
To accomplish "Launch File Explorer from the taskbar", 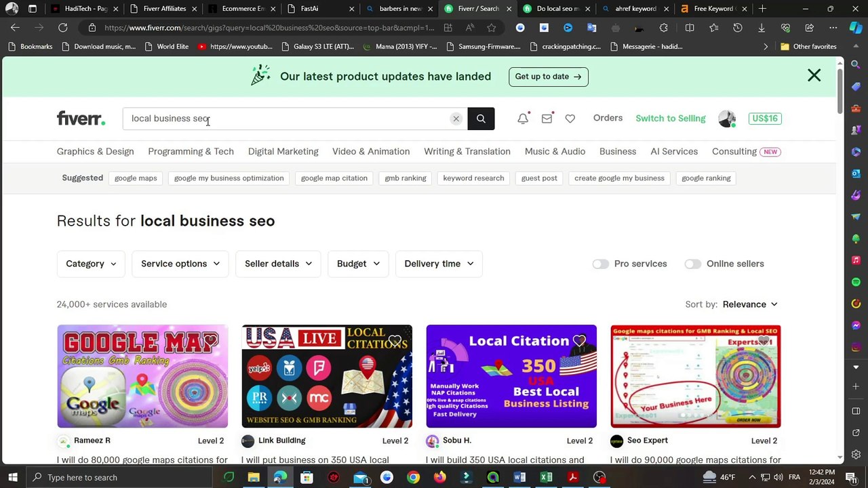I will point(254,477).
